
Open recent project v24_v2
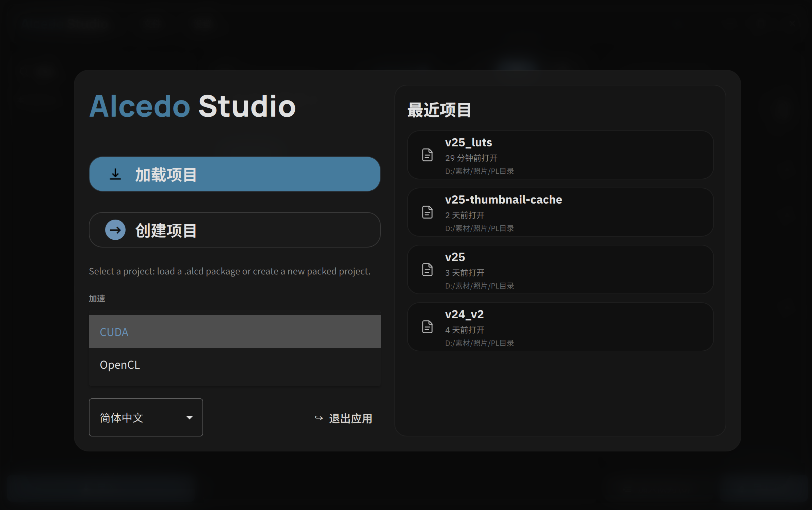(560, 327)
